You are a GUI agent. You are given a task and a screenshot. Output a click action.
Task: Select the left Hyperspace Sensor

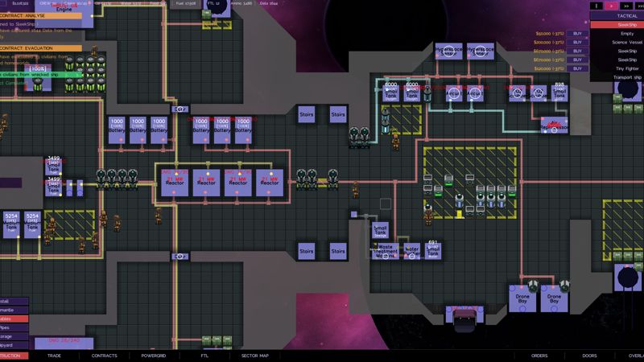(x=448, y=51)
